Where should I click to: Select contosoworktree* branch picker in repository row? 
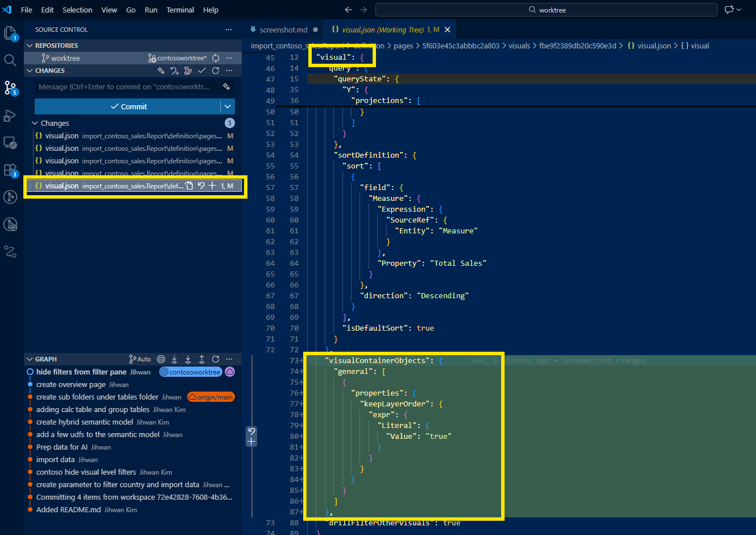[x=177, y=58]
